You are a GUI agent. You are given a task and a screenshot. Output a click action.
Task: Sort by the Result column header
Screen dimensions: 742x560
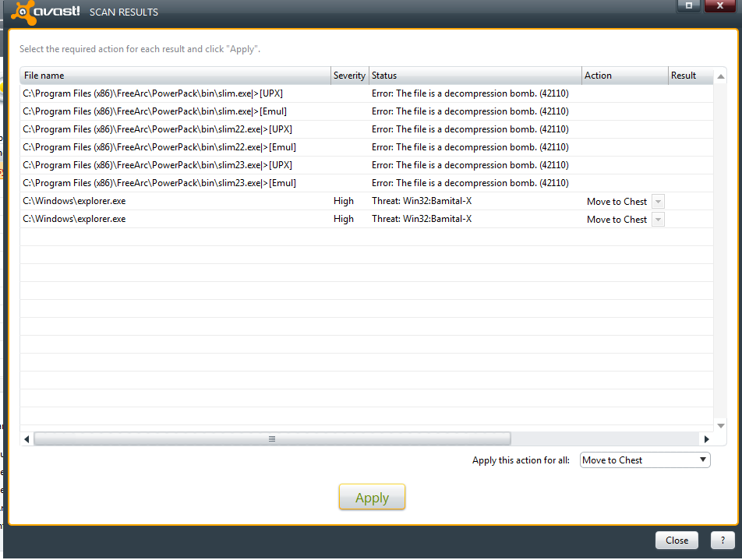click(691, 76)
